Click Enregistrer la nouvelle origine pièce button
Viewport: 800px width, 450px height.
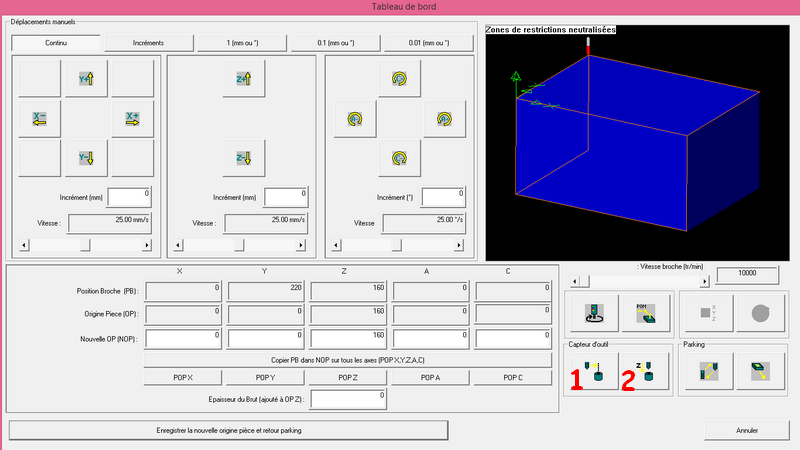(229, 431)
